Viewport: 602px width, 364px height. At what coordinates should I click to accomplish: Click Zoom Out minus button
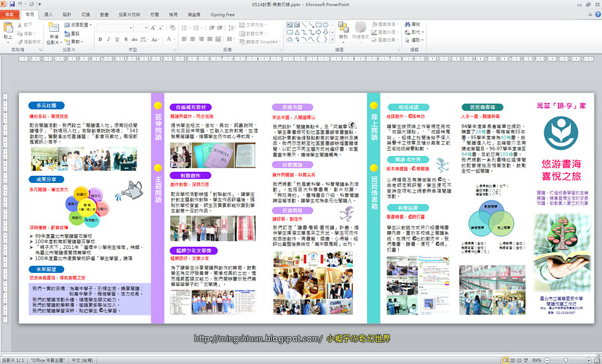pos(547,361)
